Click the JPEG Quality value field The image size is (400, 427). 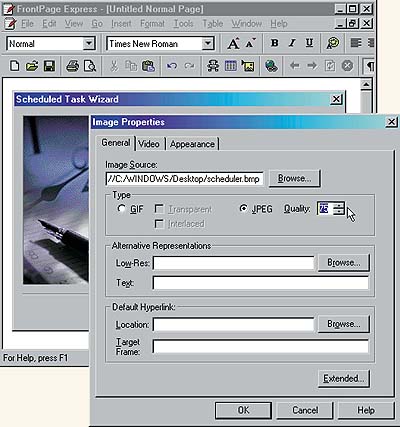(x=325, y=208)
